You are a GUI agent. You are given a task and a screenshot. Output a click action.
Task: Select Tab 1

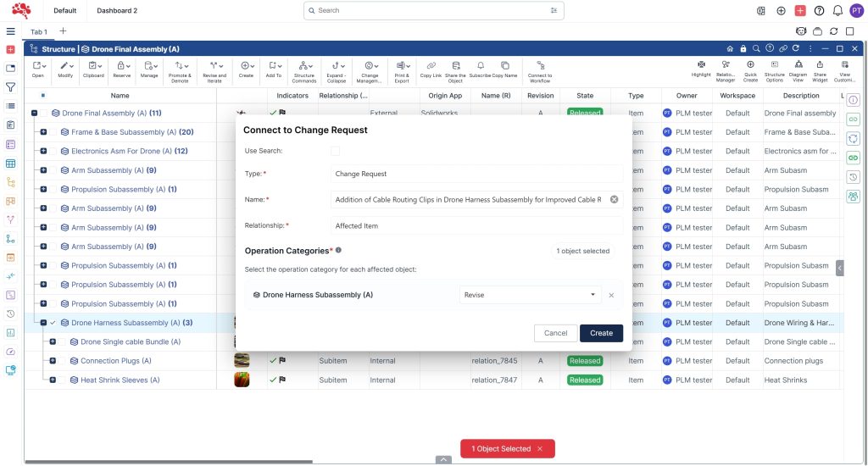(39, 32)
